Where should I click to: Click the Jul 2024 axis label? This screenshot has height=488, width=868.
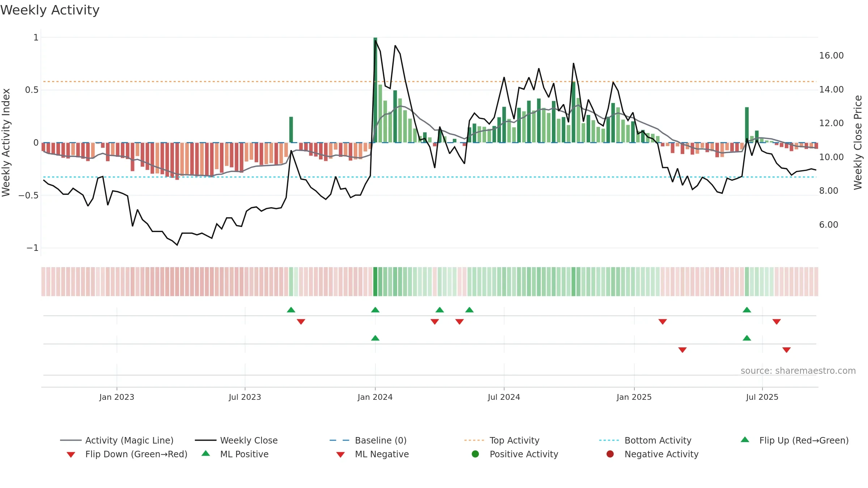(504, 397)
